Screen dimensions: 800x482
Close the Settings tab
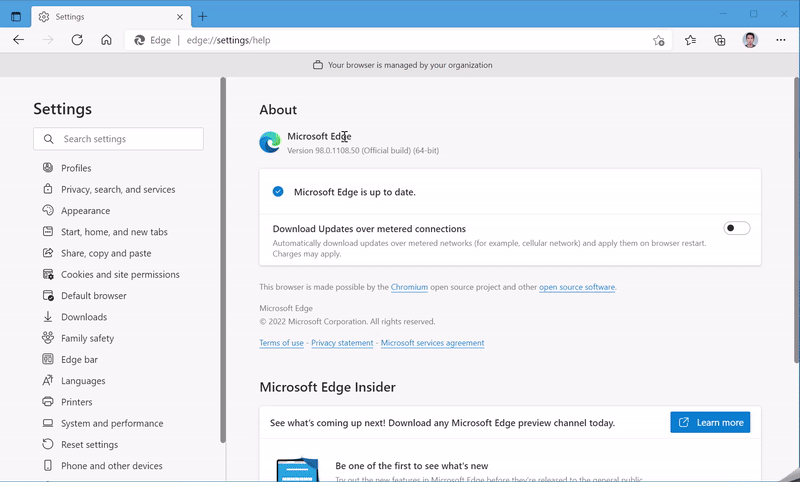tap(179, 16)
